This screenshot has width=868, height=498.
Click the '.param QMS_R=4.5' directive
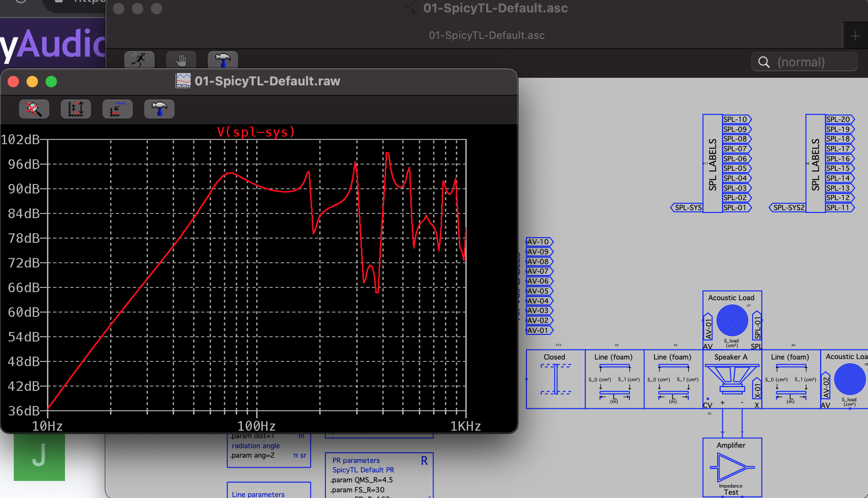pos(361,480)
